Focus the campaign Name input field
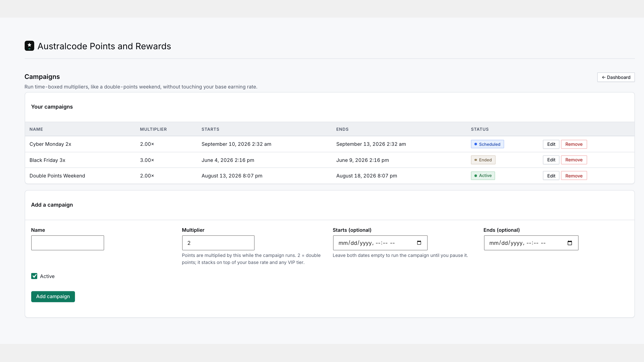 pyautogui.click(x=67, y=243)
